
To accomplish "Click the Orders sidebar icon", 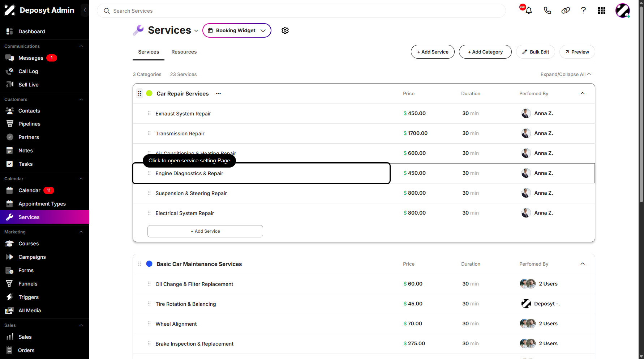I will pos(10,350).
